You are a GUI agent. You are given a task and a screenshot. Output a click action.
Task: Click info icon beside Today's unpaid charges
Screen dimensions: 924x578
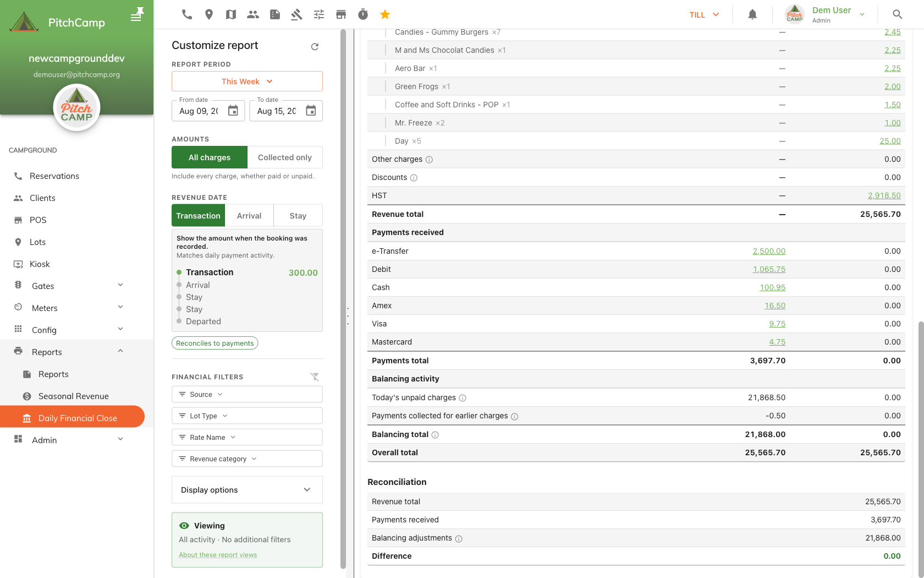[x=463, y=398]
